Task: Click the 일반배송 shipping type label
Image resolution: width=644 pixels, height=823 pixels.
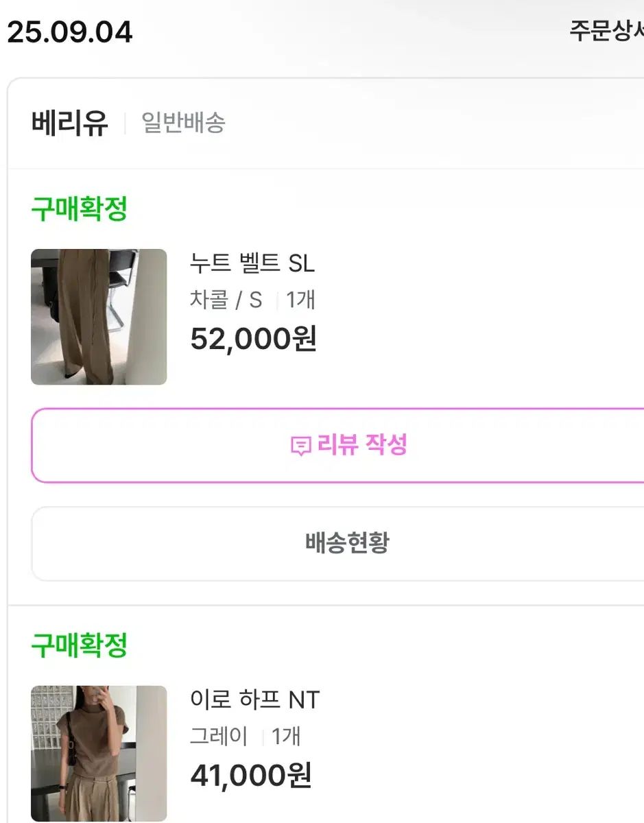Action: (183, 123)
